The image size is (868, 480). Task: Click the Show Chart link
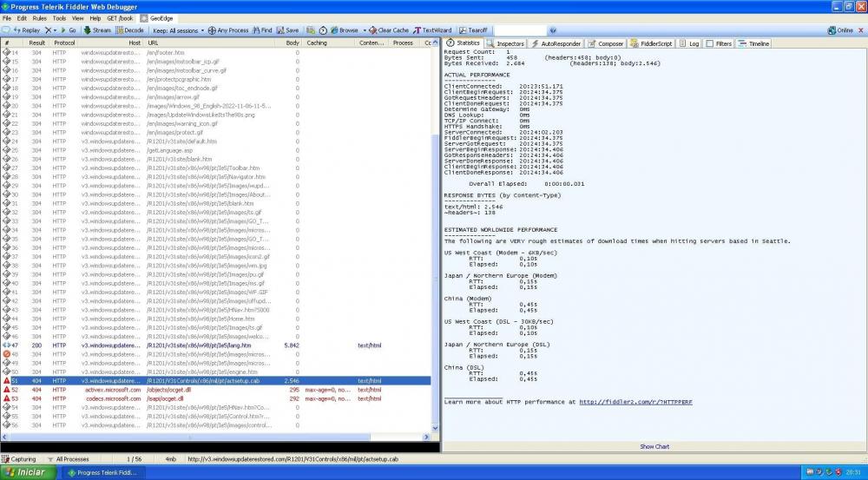point(654,447)
